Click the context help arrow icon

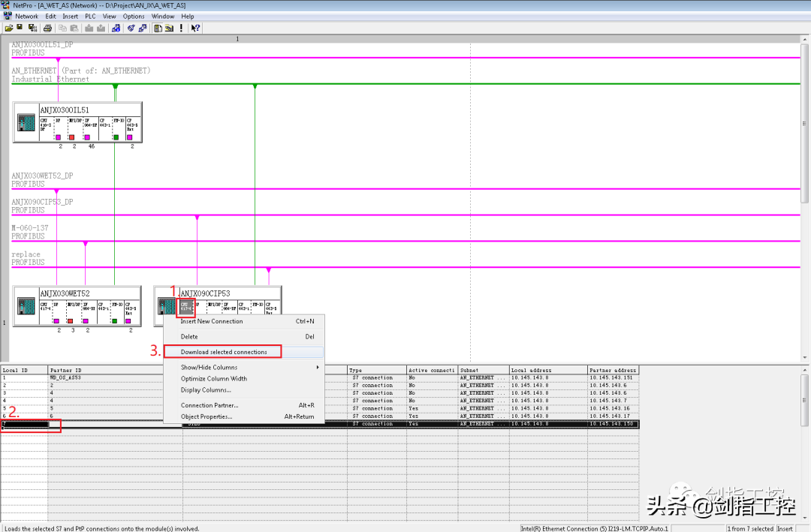[195, 28]
